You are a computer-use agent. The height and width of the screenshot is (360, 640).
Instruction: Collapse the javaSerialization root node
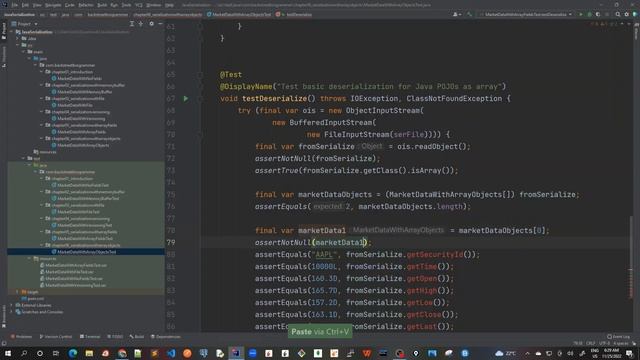click(x=12, y=32)
